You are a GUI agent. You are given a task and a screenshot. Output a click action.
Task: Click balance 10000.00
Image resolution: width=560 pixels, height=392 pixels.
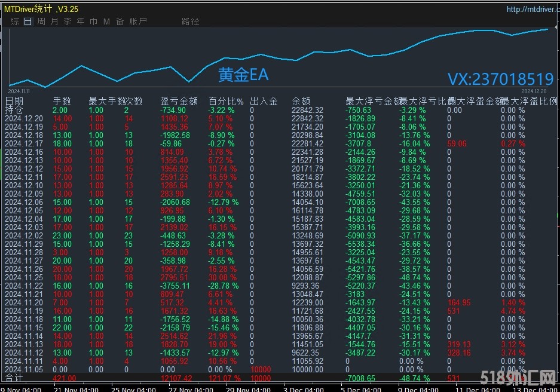tap(307, 369)
